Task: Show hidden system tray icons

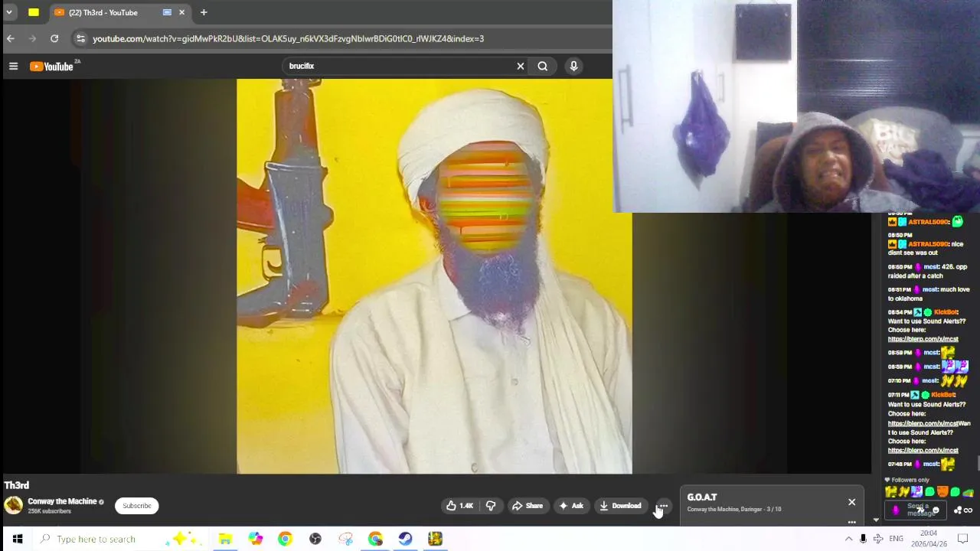Action: coord(848,539)
